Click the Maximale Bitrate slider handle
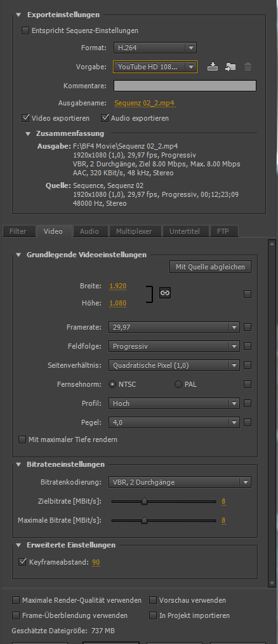 (144, 520)
